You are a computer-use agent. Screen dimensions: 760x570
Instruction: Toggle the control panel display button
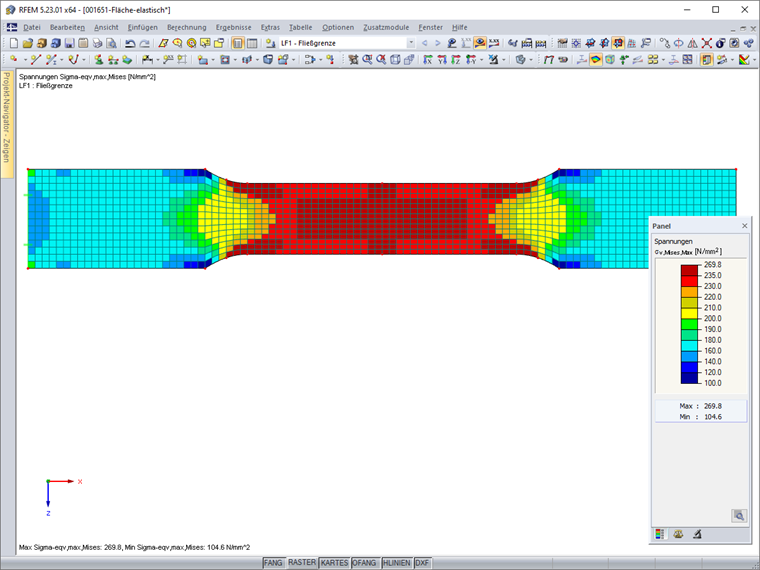coord(707,60)
